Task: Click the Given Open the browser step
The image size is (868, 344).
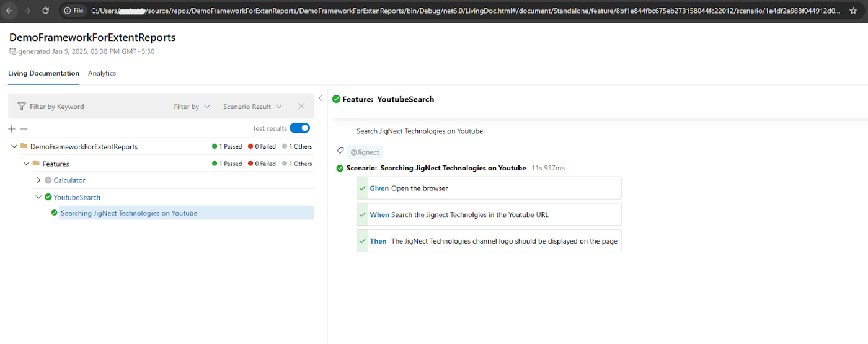Action: (489, 188)
